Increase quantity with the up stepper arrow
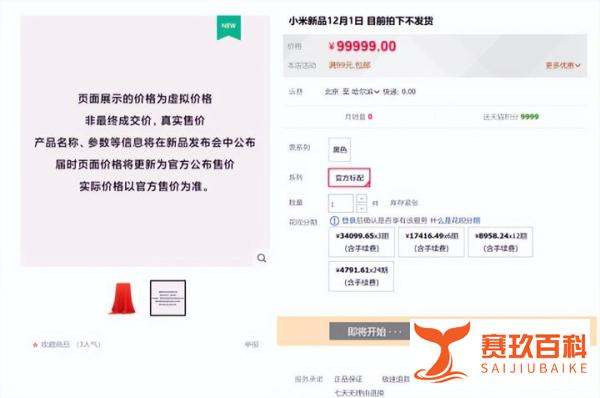The width and height of the screenshot is (600, 398). click(x=361, y=199)
